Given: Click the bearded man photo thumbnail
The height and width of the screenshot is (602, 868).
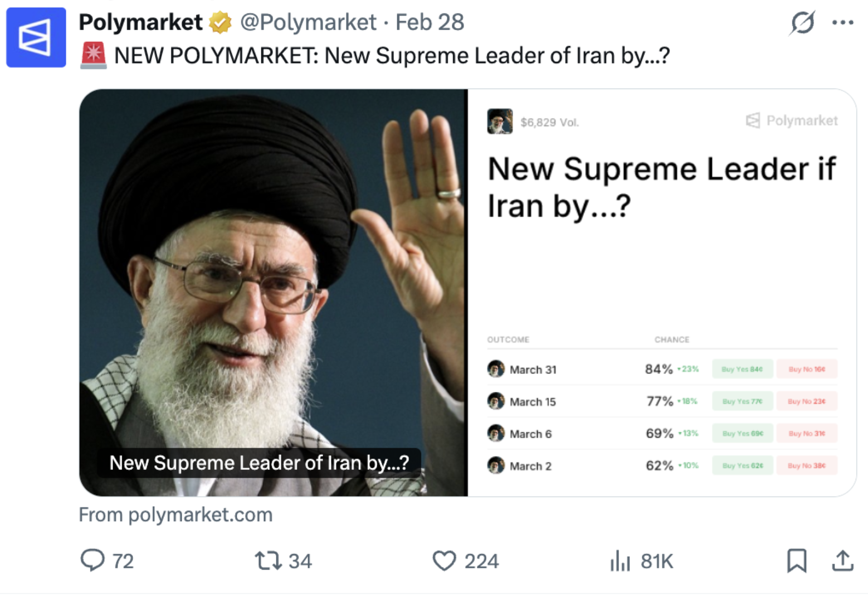Looking at the screenshot, I should tap(273, 293).
